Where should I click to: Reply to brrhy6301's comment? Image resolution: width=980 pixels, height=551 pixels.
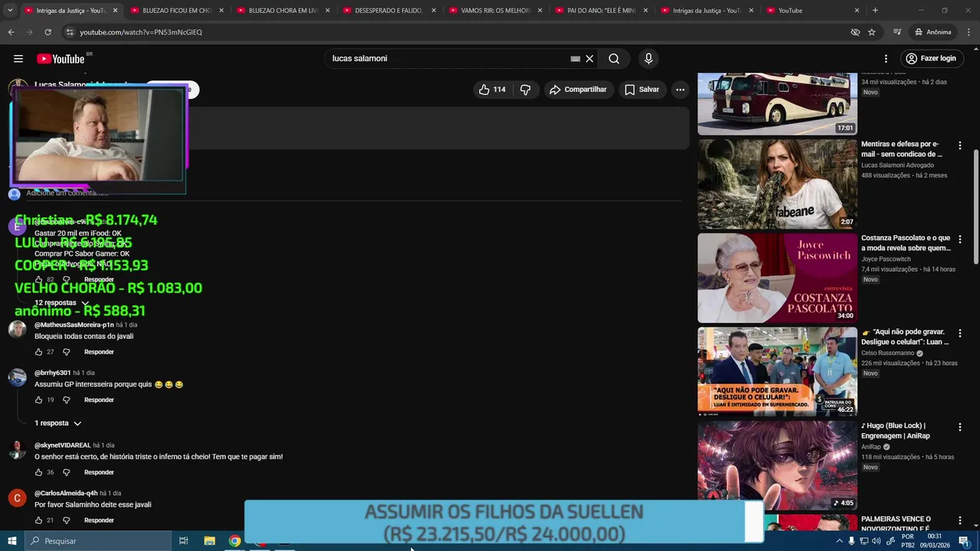coord(99,400)
